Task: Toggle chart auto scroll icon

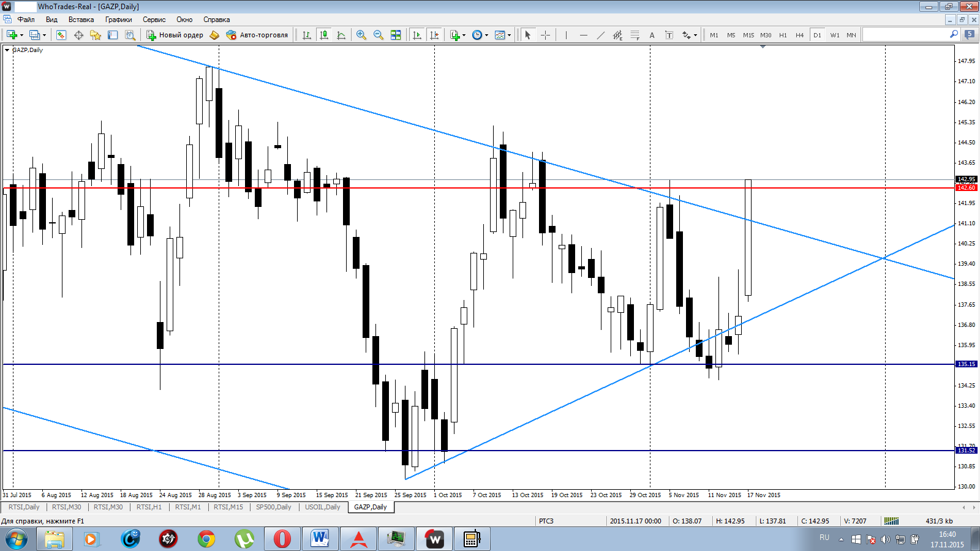Action: tap(417, 35)
